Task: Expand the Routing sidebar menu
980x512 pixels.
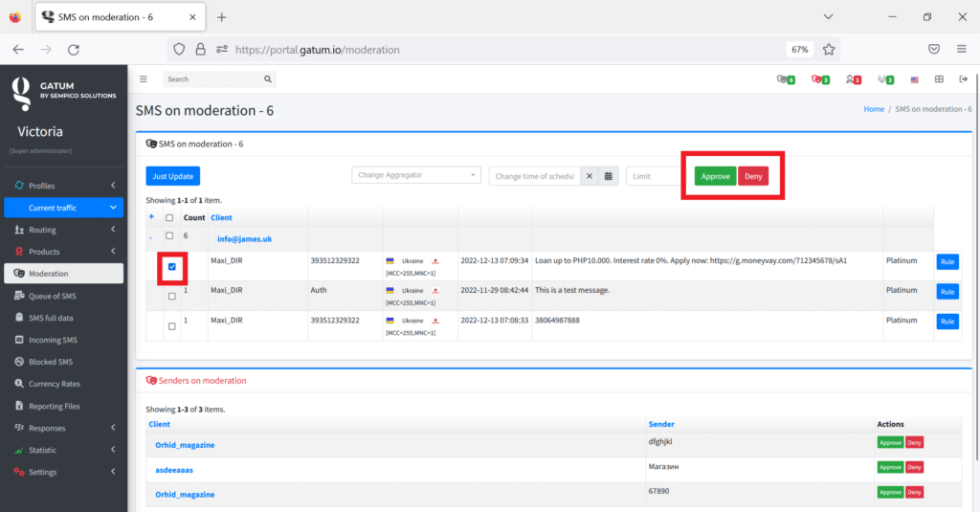Action: point(64,230)
